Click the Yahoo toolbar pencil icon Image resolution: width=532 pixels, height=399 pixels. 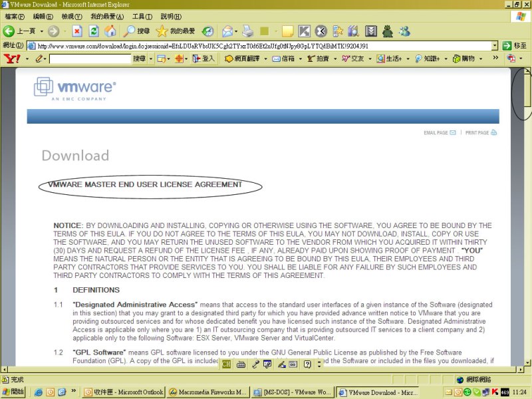(39, 59)
